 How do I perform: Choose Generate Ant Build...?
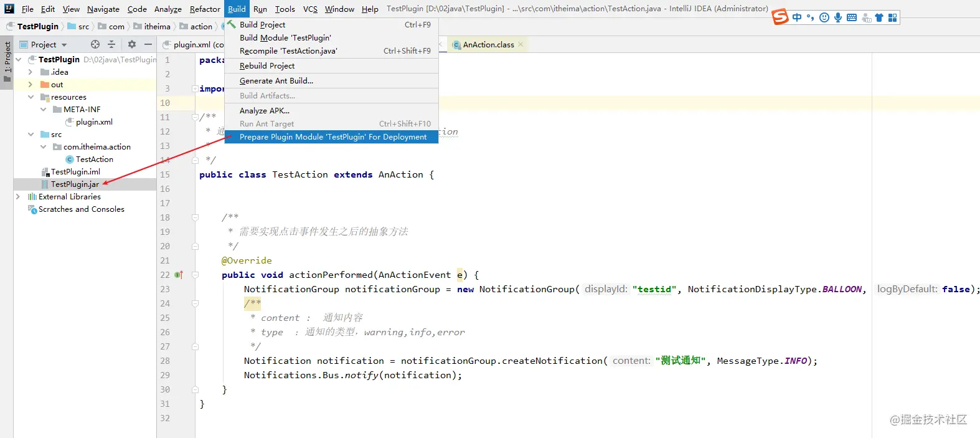pos(331,81)
